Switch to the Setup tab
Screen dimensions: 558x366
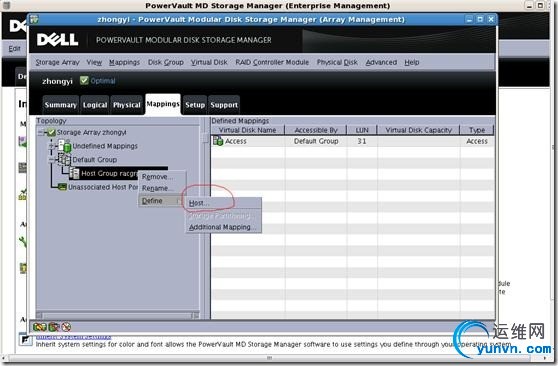195,105
